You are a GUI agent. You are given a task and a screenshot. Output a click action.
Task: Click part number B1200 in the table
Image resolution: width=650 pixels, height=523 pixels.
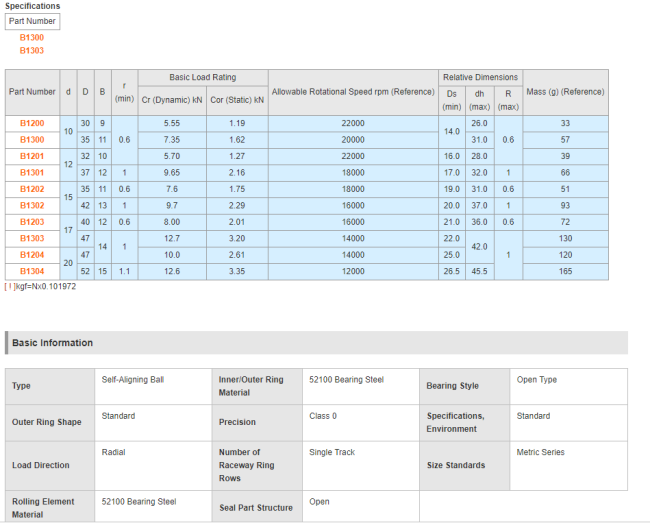(32, 123)
